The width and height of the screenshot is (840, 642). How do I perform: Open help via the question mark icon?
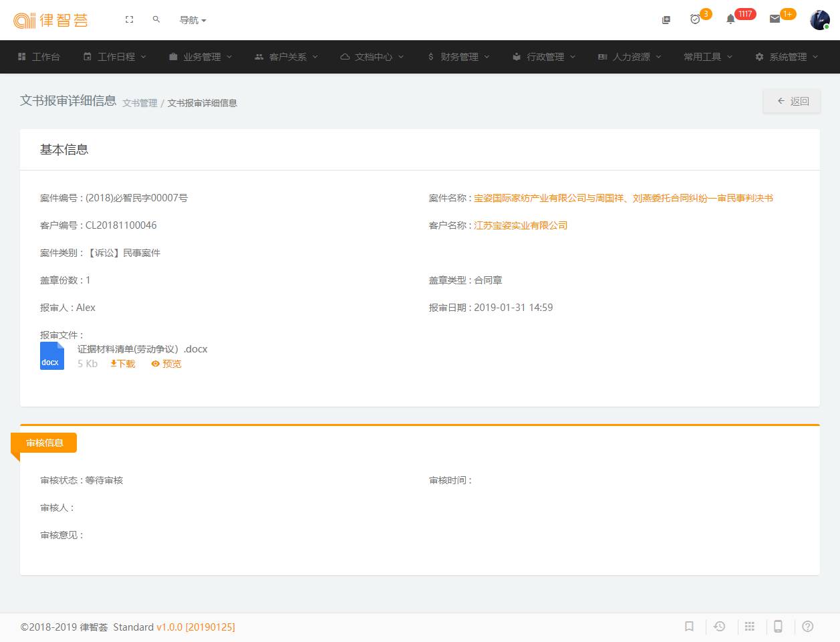coord(807,627)
